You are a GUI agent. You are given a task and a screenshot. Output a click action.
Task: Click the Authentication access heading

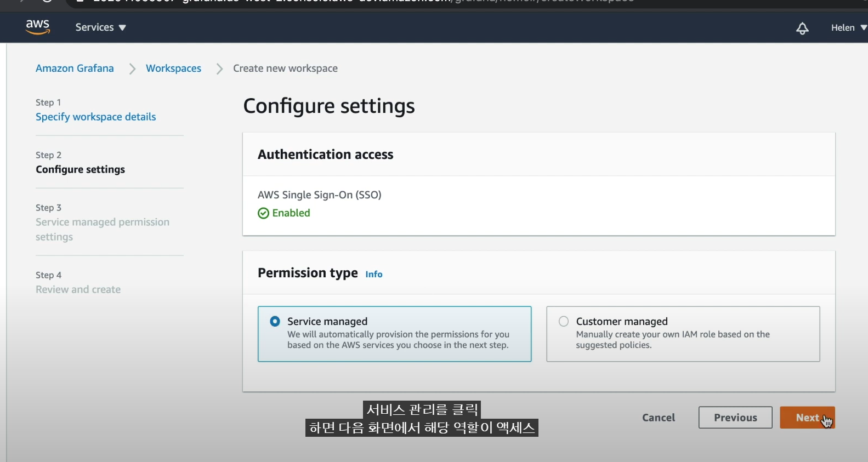[x=326, y=155]
